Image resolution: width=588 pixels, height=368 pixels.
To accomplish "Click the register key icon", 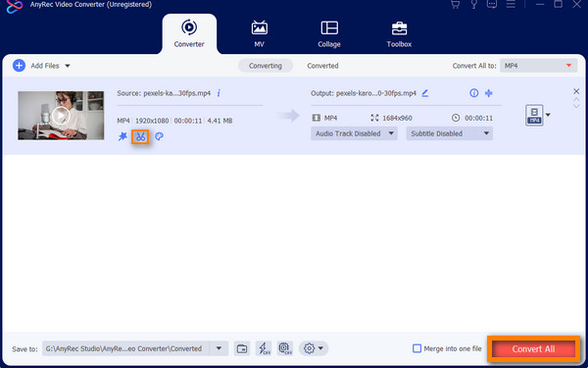I will click(473, 5).
